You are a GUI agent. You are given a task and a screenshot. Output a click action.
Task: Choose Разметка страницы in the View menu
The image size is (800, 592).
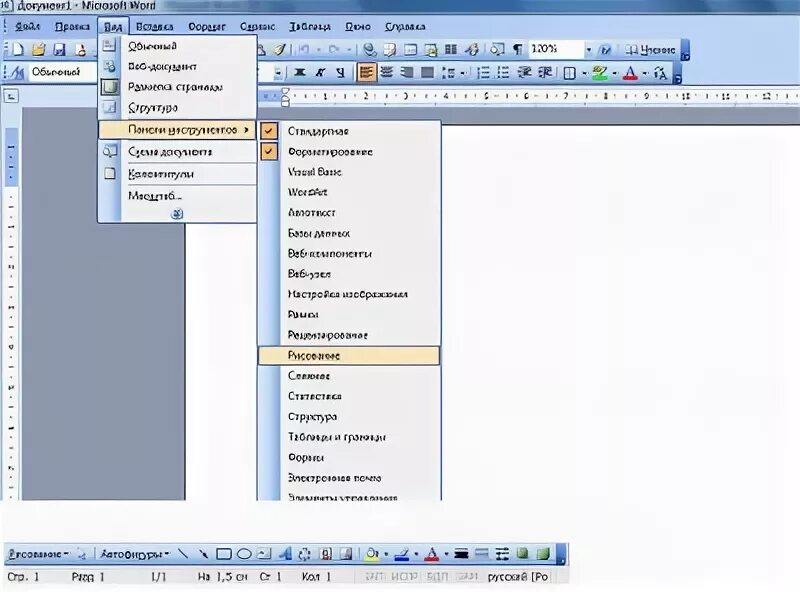point(178,87)
